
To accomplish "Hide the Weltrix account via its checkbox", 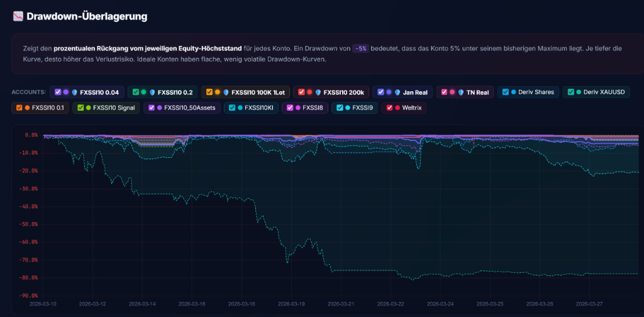I will [x=390, y=108].
